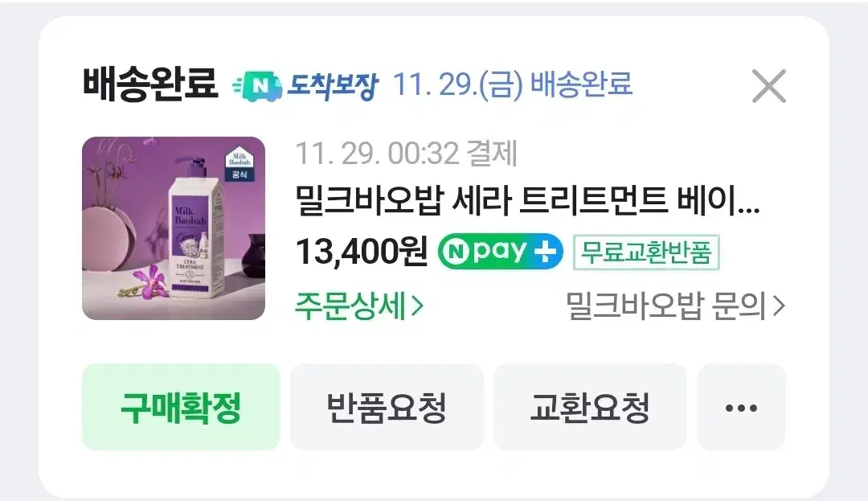The width and height of the screenshot is (868, 501).
Task: Close the delivery card with the X icon
Action: click(x=769, y=86)
